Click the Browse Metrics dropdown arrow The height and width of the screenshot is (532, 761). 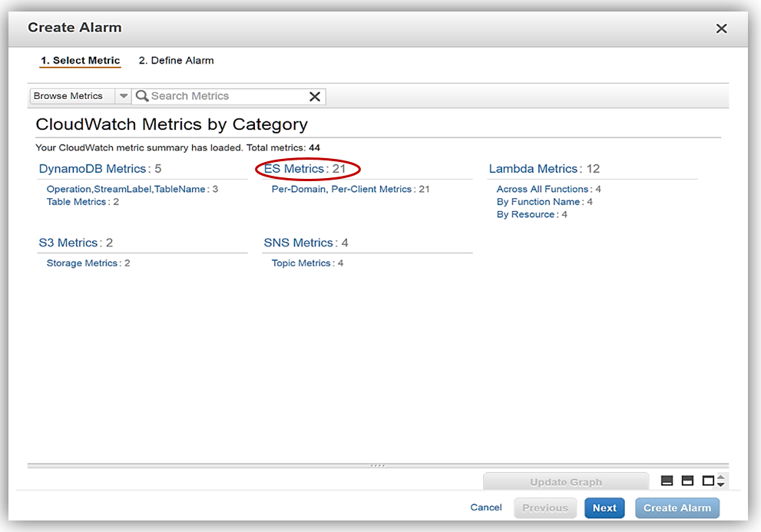click(x=124, y=96)
